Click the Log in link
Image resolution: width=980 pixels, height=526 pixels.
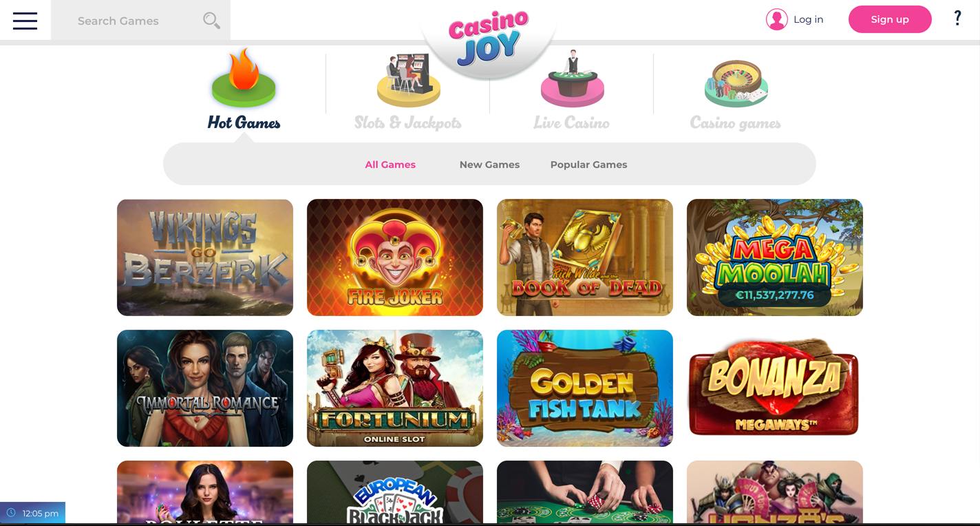click(x=808, y=19)
